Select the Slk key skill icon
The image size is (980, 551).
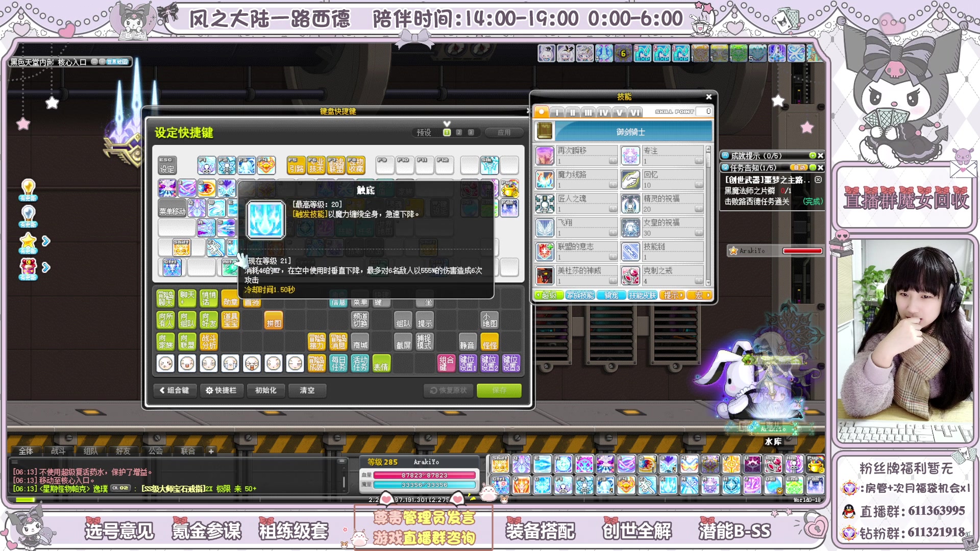point(489,165)
